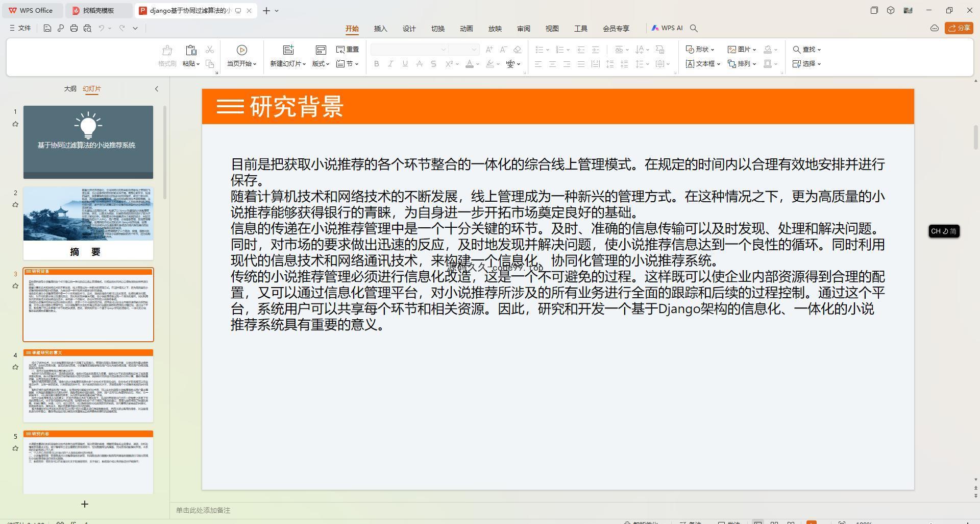Switch to the Insert (插入) ribbon tab
The width and height of the screenshot is (980, 524).
point(381,29)
